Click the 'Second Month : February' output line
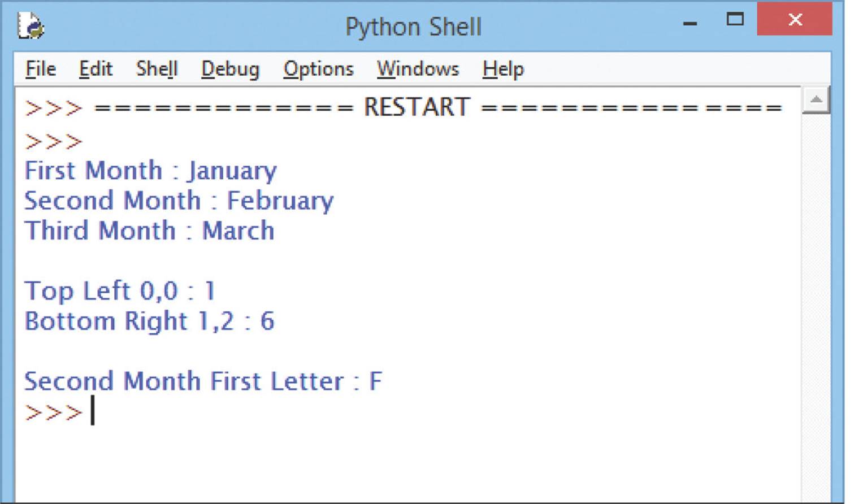 click(179, 201)
